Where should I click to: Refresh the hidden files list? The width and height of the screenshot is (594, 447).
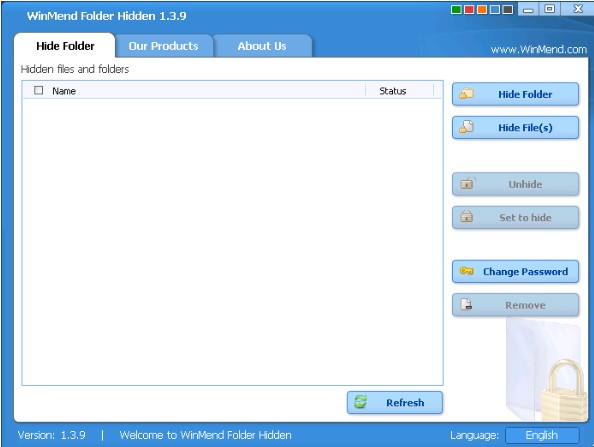395,402
